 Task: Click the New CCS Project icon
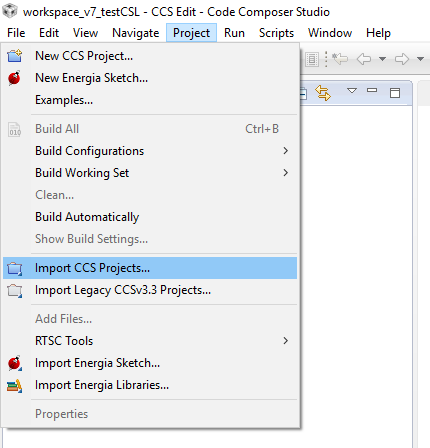tap(14, 56)
